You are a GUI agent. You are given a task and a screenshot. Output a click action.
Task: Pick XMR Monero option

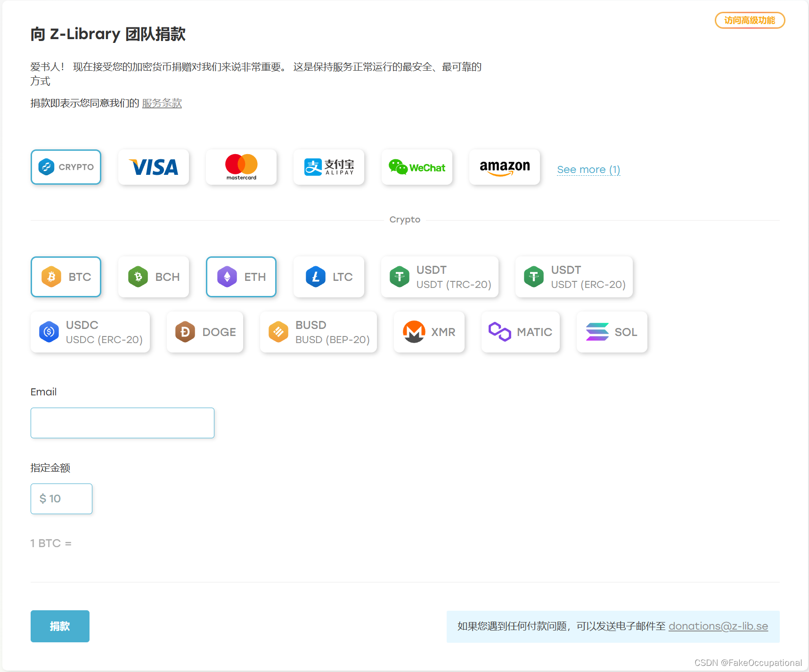point(429,332)
